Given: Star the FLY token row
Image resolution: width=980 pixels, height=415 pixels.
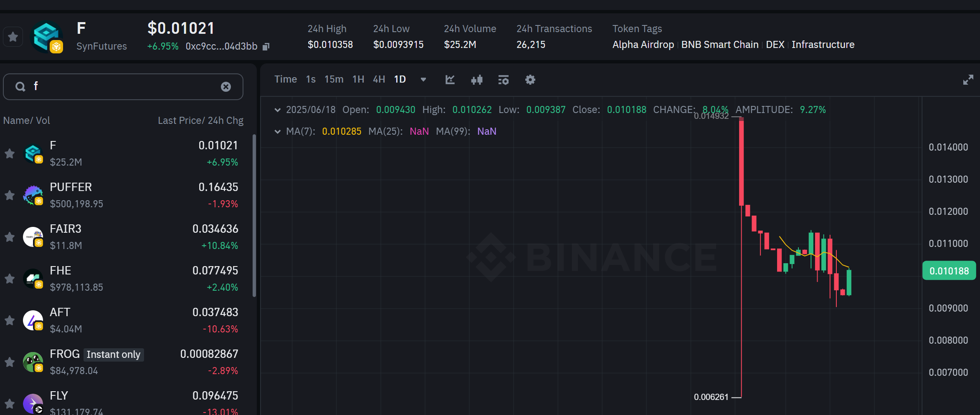Looking at the screenshot, I should click(x=10, y=403).
